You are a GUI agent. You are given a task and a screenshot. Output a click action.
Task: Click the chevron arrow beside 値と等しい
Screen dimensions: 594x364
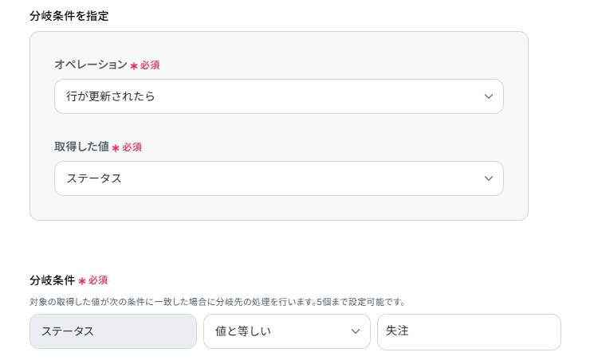[x=356, y=331]
